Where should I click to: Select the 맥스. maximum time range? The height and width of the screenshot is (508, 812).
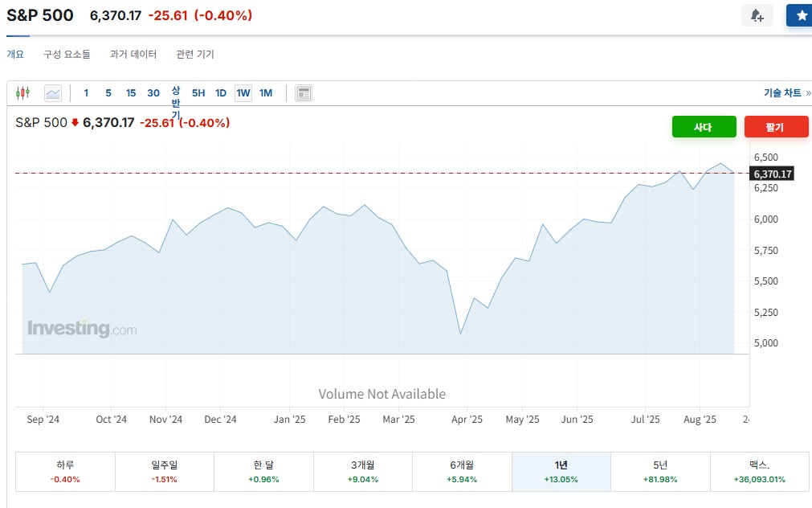(759, 471)
